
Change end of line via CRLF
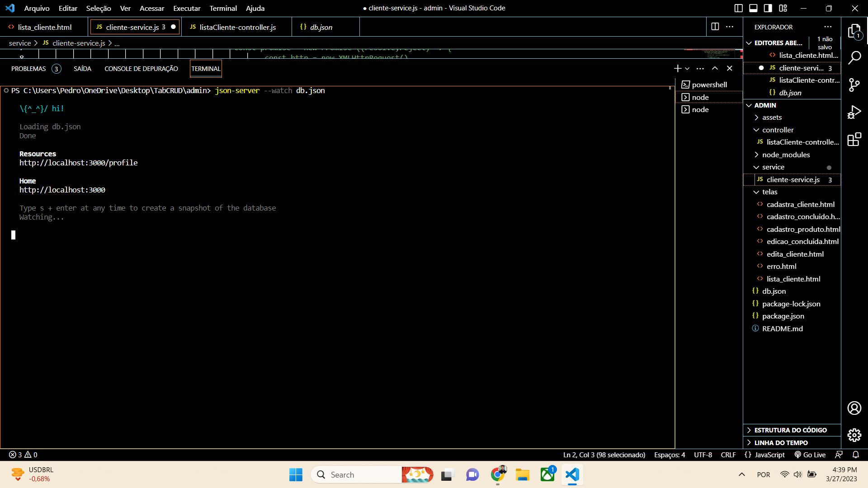(728, 455)
